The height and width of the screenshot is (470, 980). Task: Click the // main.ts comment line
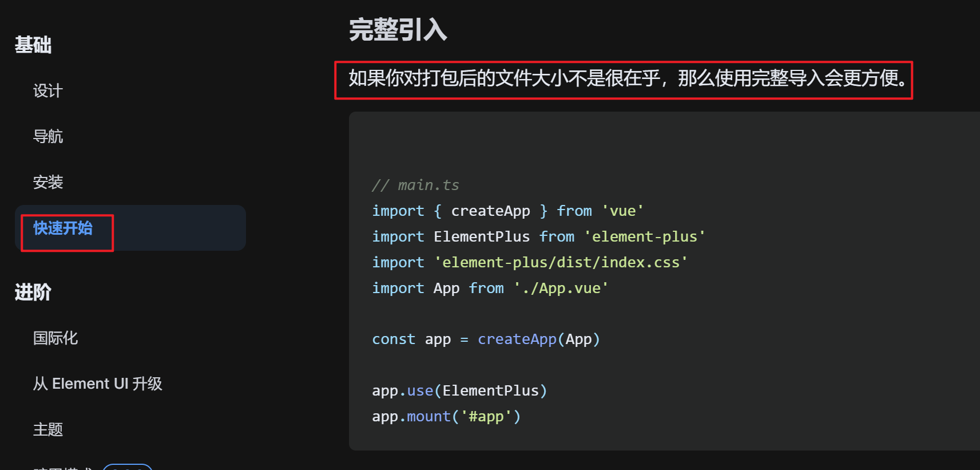coord(416,184)
